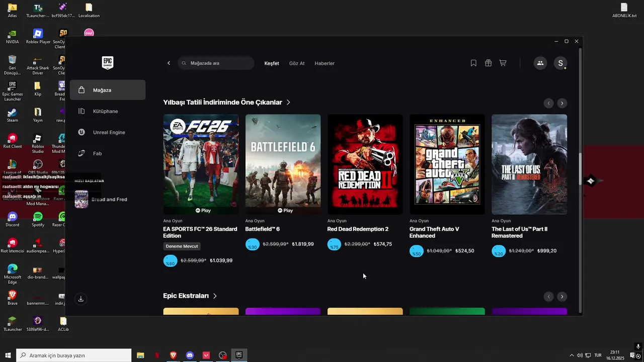Open Spotify desktop icon
The height and width of the screenshot is (362, 644).
coord(38,219)
